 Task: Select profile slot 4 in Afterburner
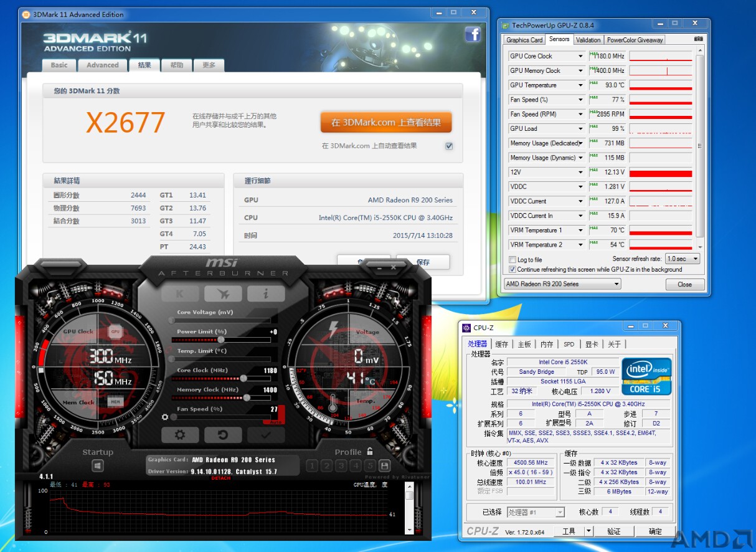356,465
